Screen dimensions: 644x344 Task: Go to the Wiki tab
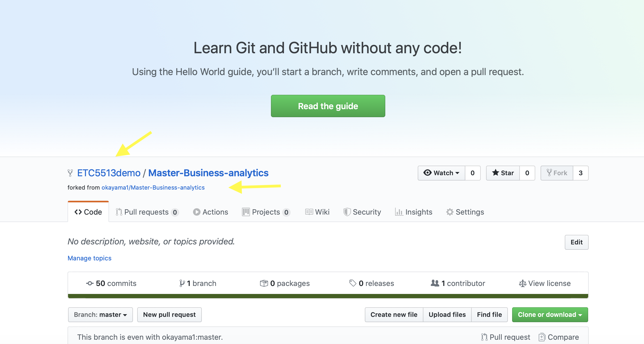(x=317, y=212)
